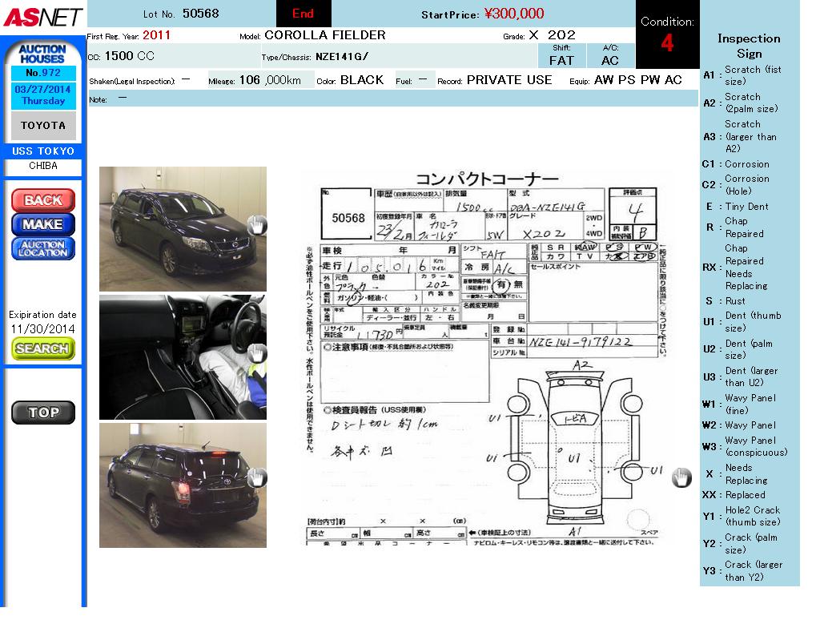
Task: Select the USS TOKYO auction house
Action: 43,151
